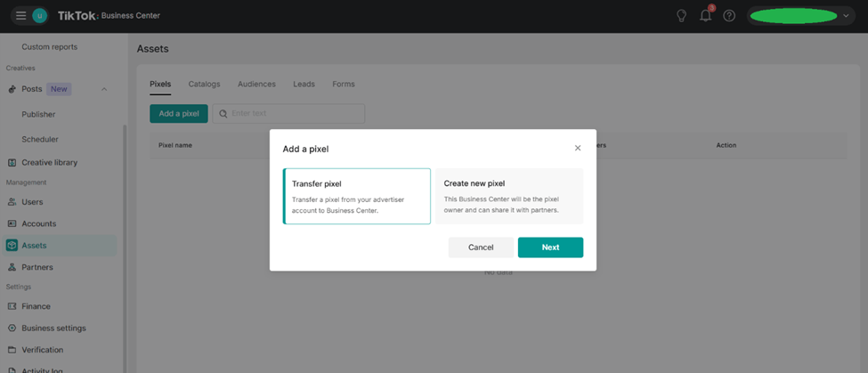Click the Finance sidebar icon
This screenshot has width=868, height=373.
[12, 306]
